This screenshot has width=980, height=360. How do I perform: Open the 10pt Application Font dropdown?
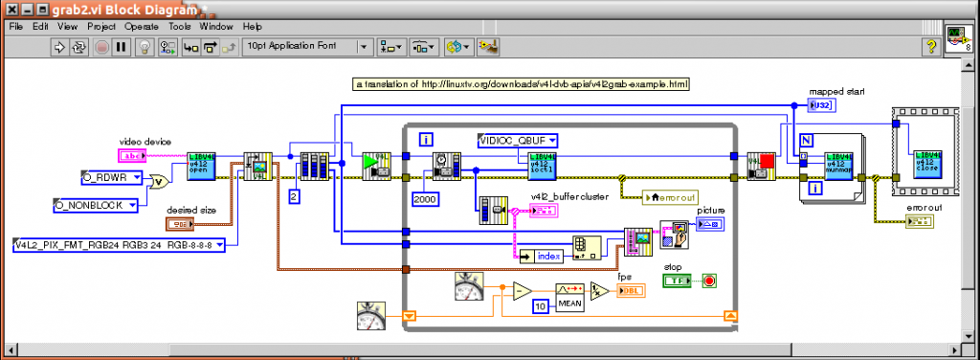pos(307,47)
